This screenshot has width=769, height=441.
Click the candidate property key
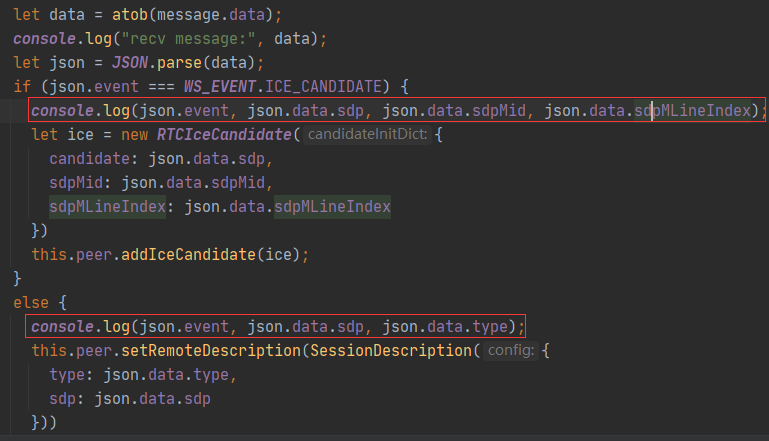click(x=89, y=158)
